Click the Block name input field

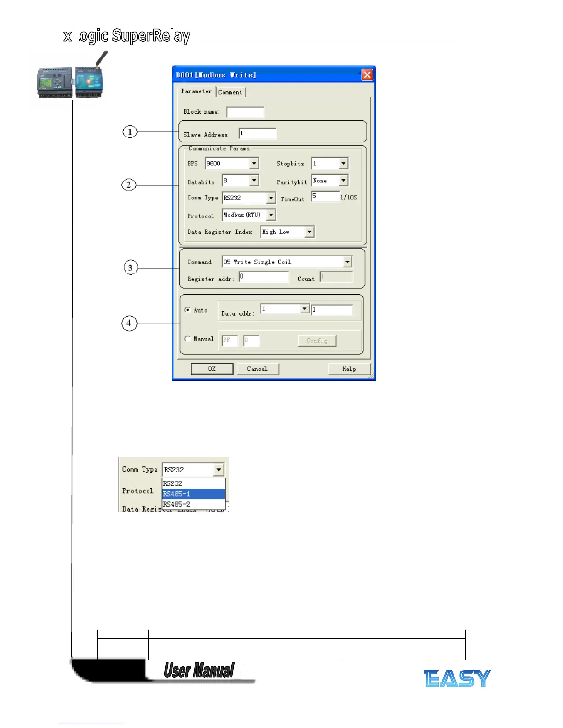tap(245, 112)
